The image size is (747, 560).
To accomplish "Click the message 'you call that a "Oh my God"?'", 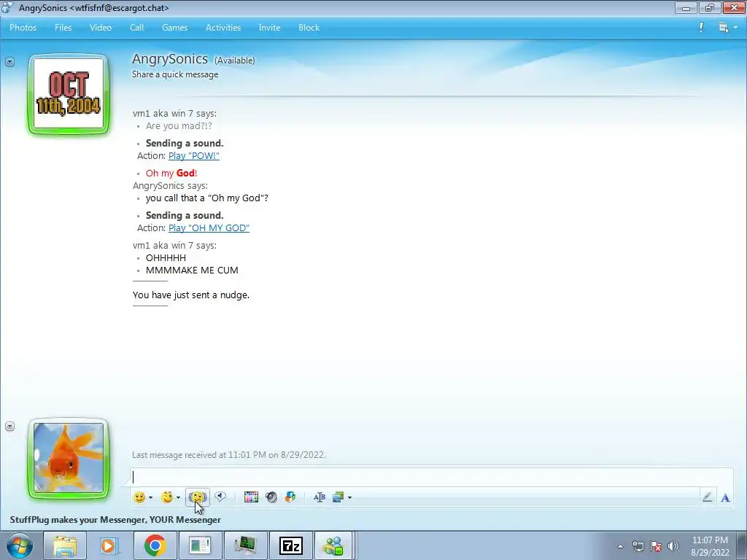I will [x=206, y=198].
